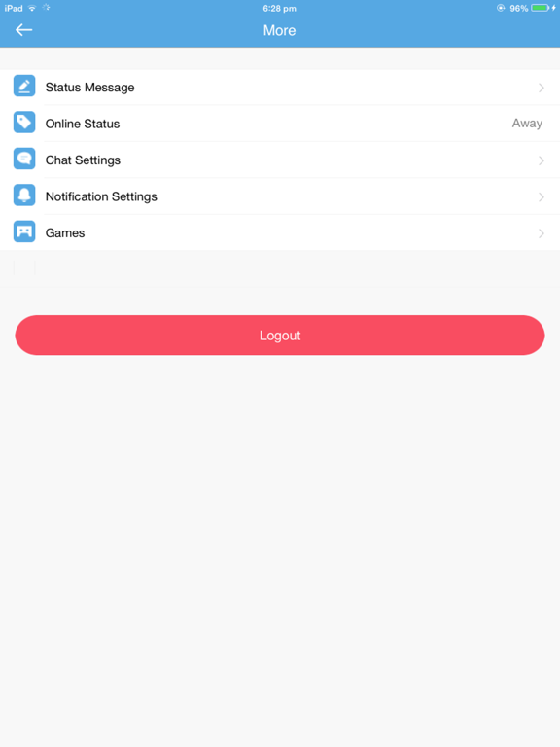
Task: Open the Chat Settings label
Action: (x=83, y=160)
